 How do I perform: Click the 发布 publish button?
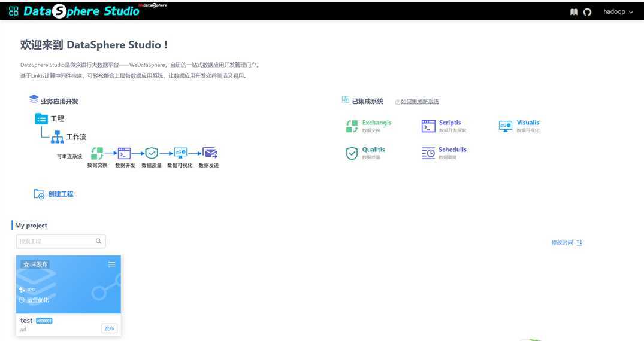(x=109, y=328)
